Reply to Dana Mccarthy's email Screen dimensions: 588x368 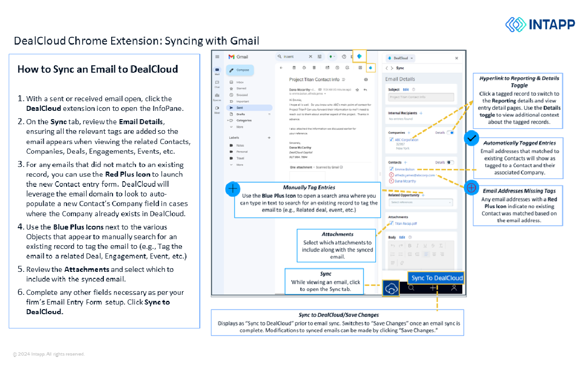click(x=365, y=89)
